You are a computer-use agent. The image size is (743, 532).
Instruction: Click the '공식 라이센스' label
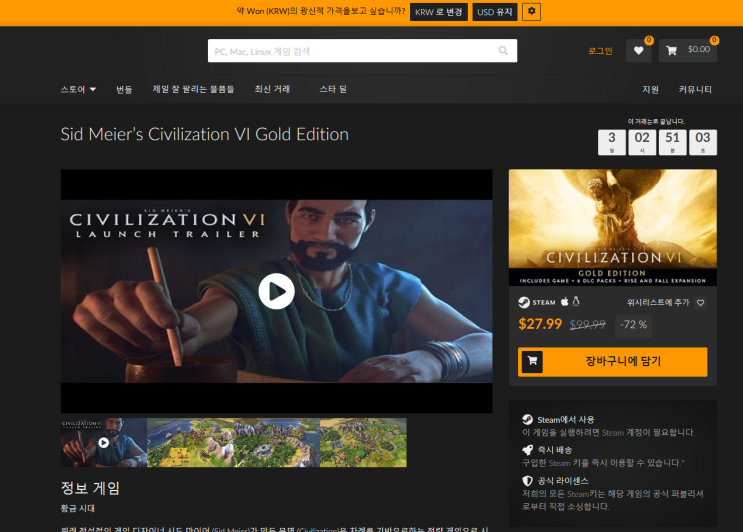[x=563, y=481]
